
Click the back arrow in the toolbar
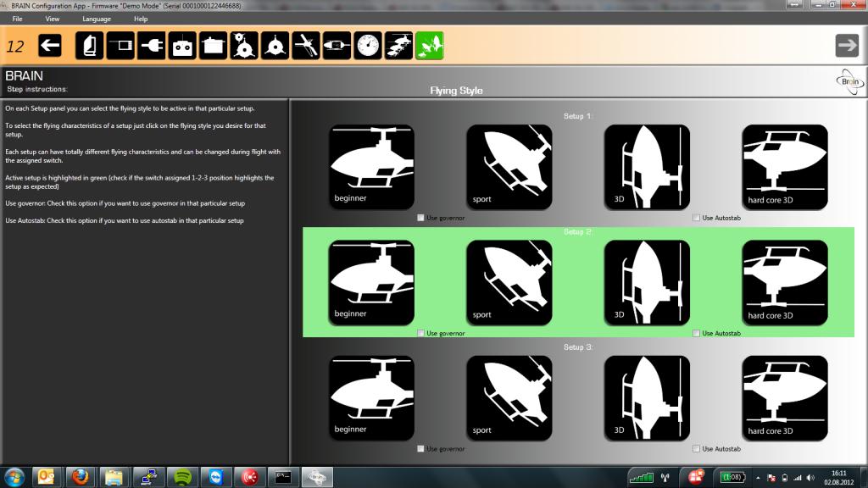coord(50,46)
